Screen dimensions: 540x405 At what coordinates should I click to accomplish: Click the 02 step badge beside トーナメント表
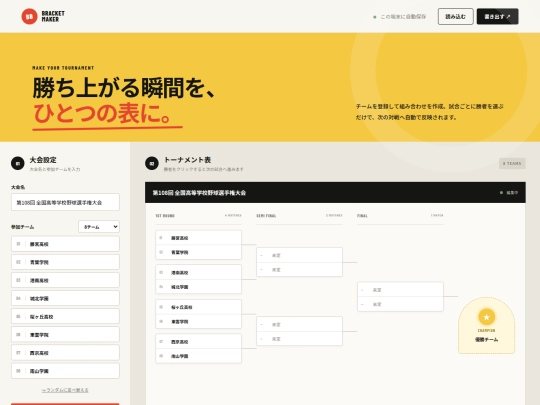(152, 163)
